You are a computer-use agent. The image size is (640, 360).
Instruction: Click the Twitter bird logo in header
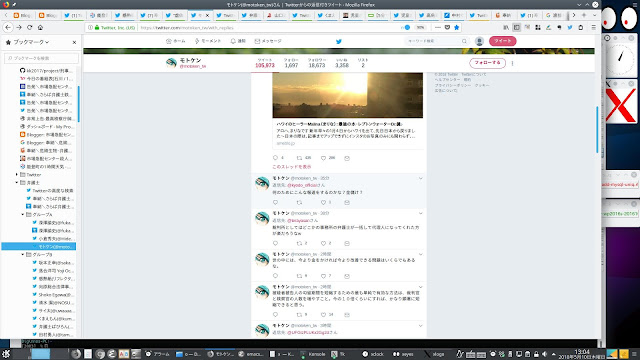338,41
